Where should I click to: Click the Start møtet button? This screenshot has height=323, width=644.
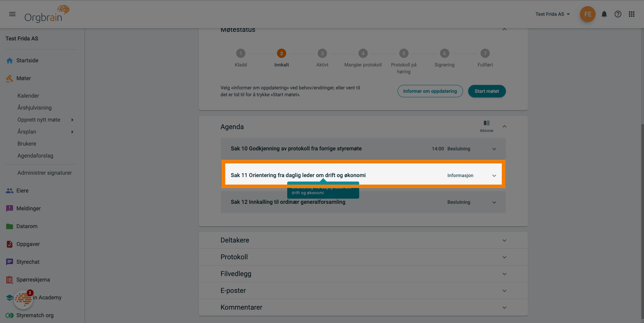(x=487, y=91)
